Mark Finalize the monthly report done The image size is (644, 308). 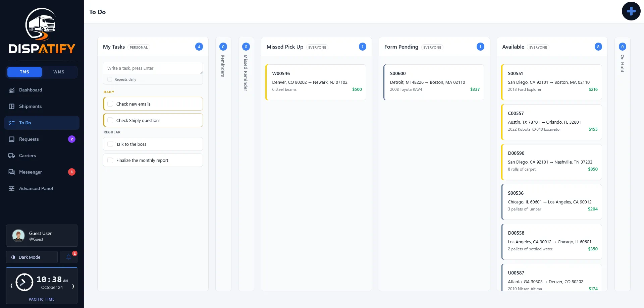[110, 161]
